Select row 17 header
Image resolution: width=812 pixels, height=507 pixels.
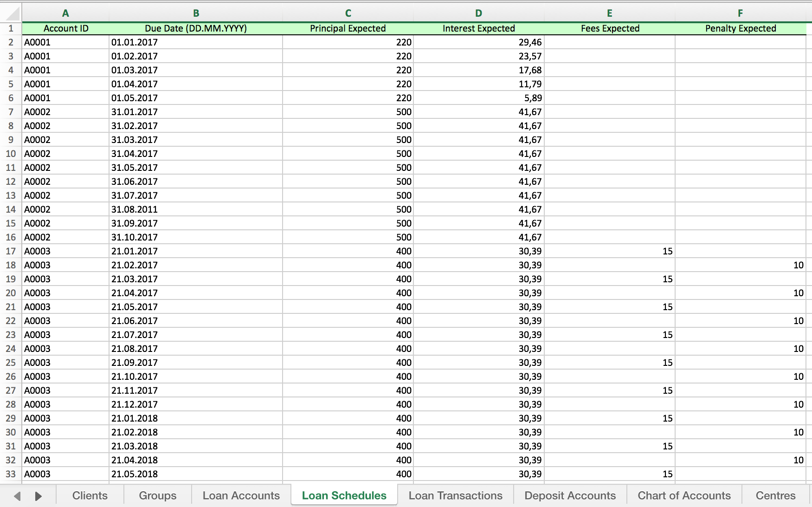coord(11,251)
